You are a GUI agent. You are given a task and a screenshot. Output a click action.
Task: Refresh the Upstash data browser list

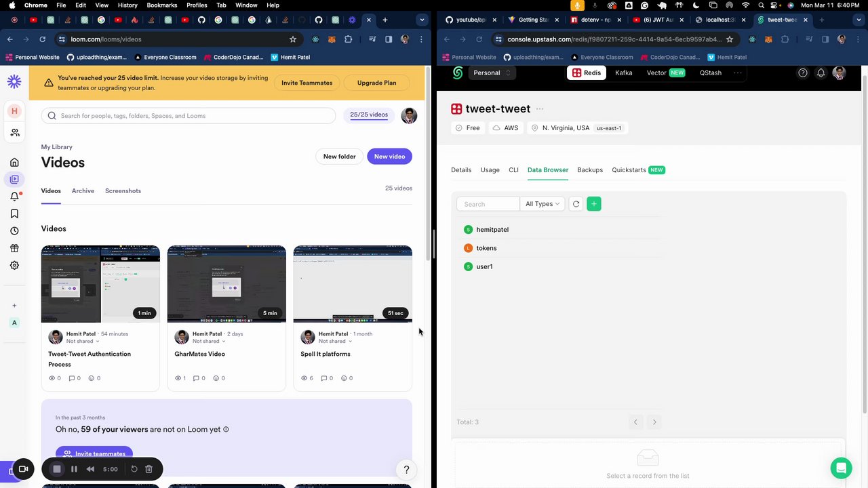576,204
